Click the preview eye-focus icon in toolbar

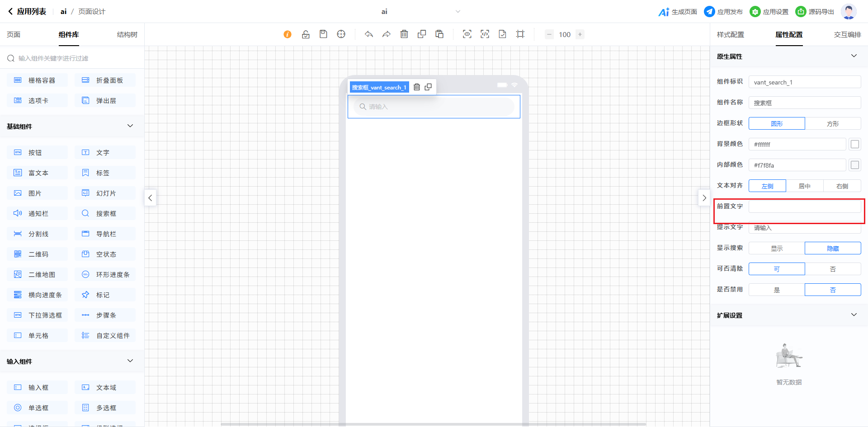pyautogui.click(x=467, y=34)
